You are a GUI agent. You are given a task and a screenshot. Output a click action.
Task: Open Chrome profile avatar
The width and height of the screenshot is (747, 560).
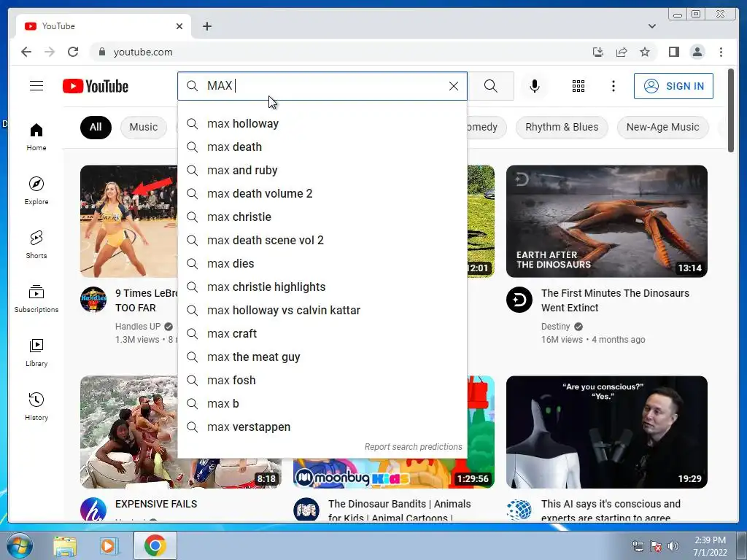pos(697,52)
